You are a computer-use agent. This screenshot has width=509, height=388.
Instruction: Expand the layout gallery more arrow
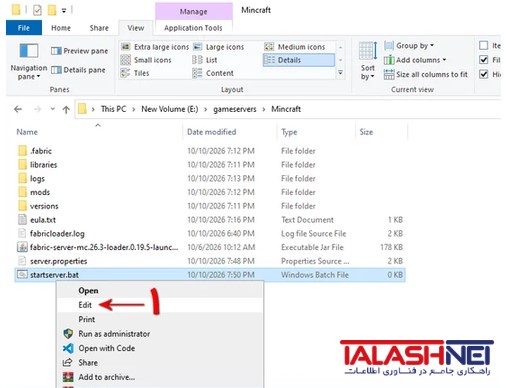[x=340, y=73]
